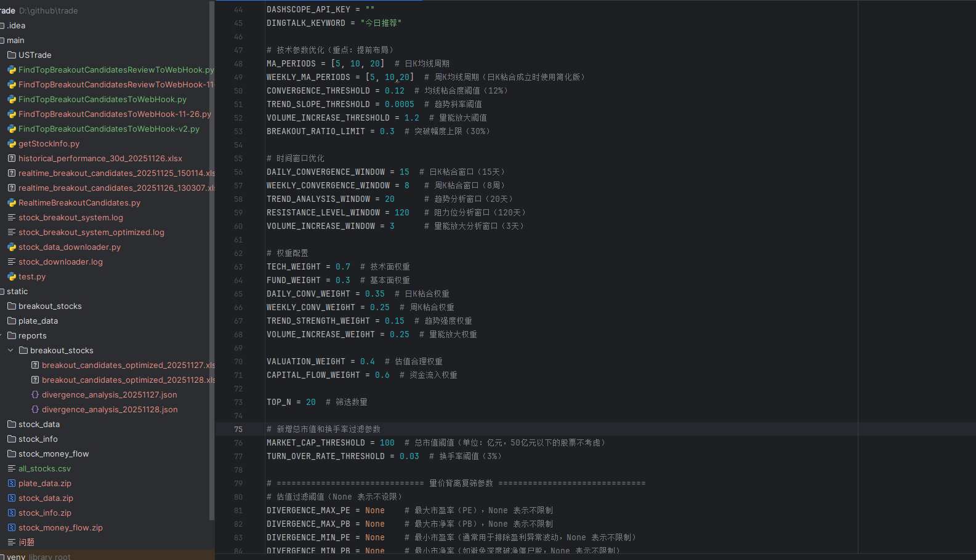Click the USTrade folder icon

pyautogui.click(x=12, y=55)
